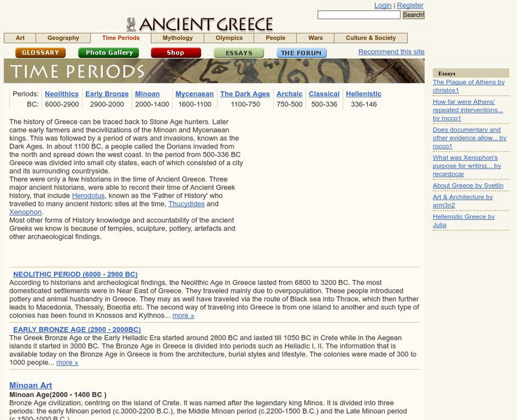517x420 pixels.
Task: Open the Register link
Action: pyautogui.click(x=410, y=6)
